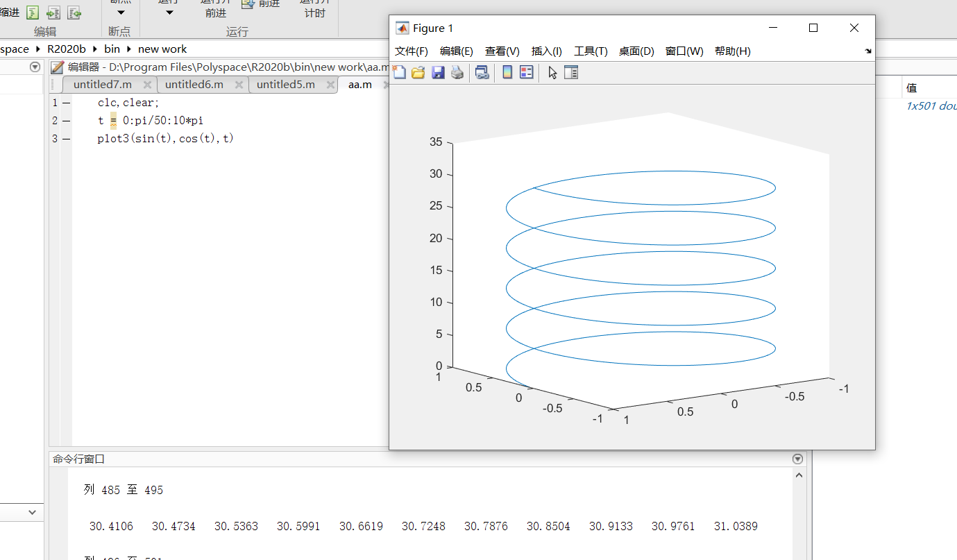Expand the left panel actions dropdown button
The image size is (957, 560).
click(x=35, y=67)
